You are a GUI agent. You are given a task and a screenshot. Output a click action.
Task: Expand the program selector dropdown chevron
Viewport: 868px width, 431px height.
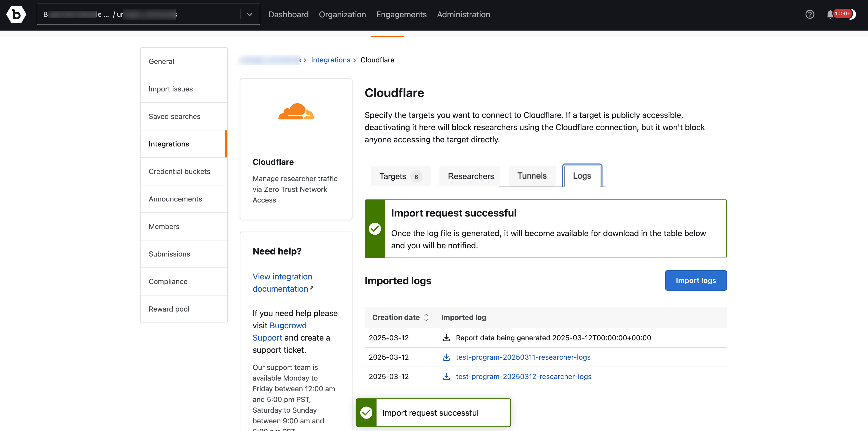coord(249,15)
